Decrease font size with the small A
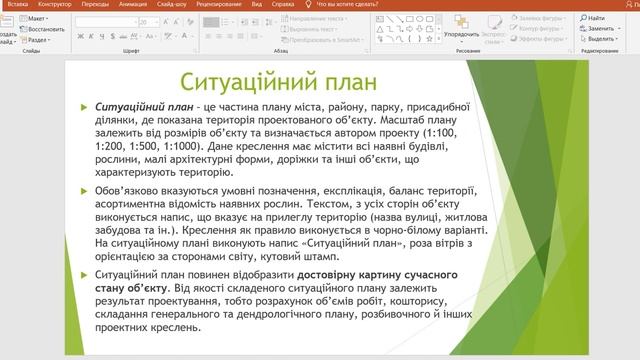Image resolution: width=640 pixels, height=360 pixels. (176, 22)
